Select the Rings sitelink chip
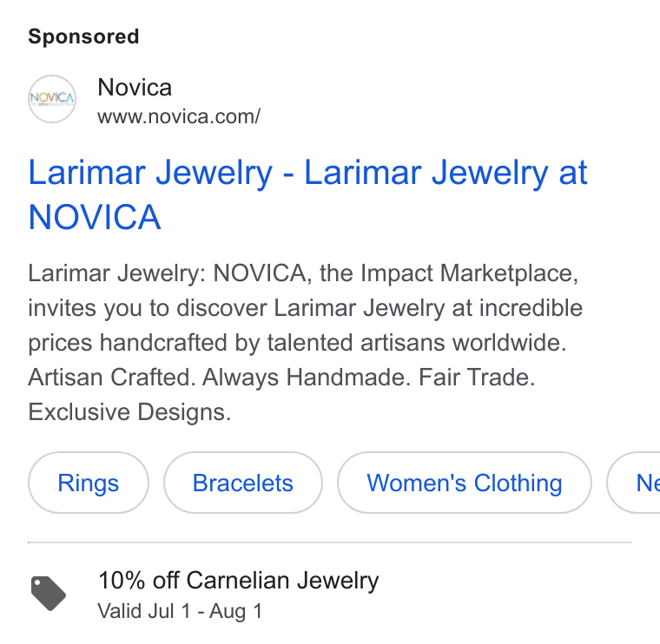This screenshot has height=644, width=660. coord(89,483)
